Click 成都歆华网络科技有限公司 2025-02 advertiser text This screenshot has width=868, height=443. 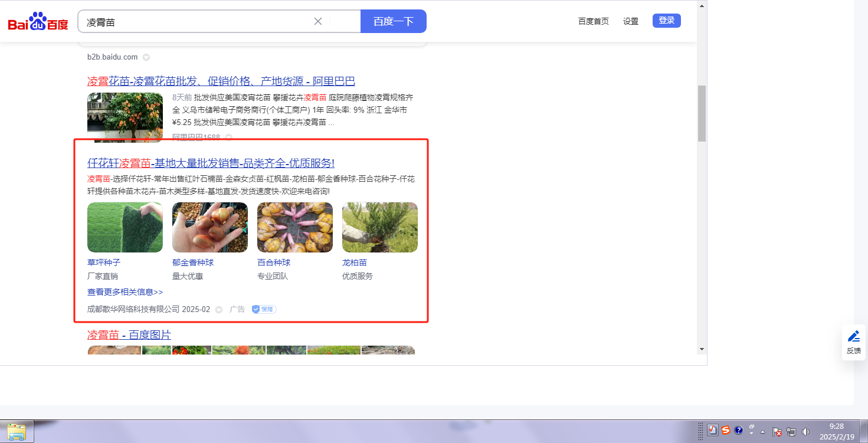[x=149, y=309]
